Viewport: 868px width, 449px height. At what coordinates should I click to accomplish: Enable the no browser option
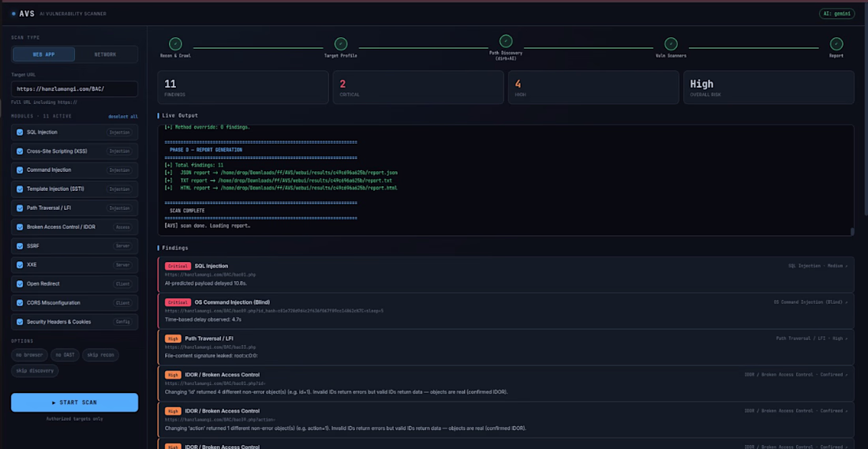pos(29,355)
